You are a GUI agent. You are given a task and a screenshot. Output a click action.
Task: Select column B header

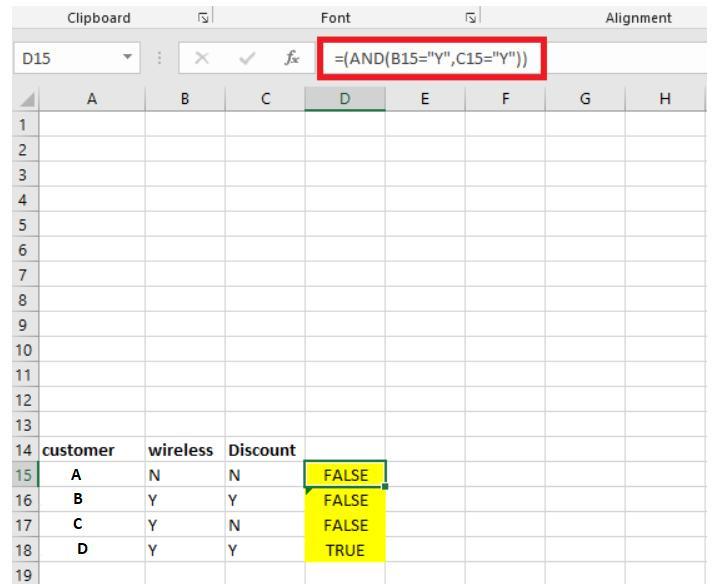[x=185, y=99]
